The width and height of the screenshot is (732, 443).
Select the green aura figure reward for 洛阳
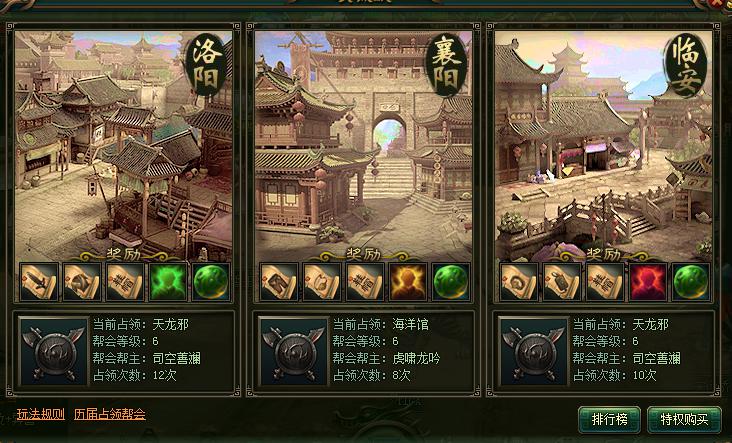(168, 281)
